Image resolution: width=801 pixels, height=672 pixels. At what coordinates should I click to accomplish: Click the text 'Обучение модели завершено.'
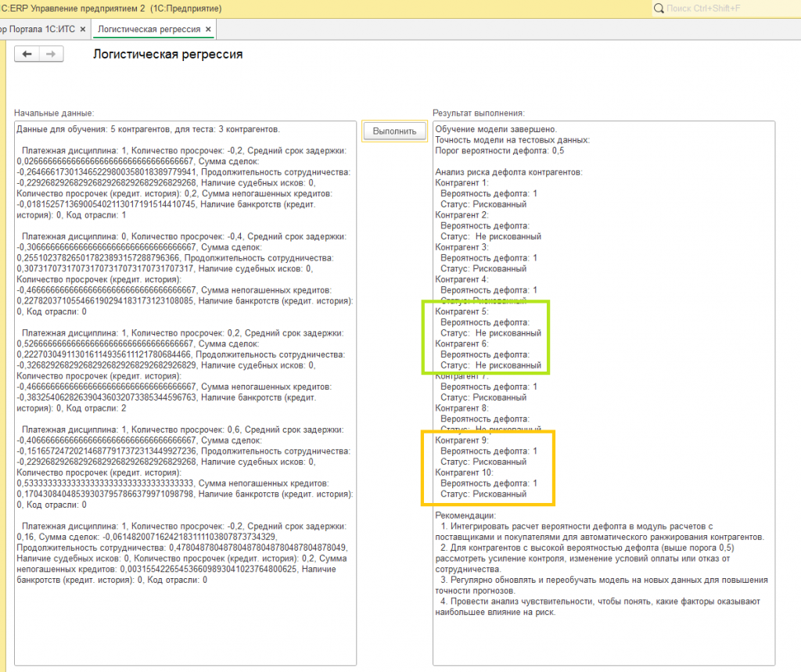click(x=496, y=129)
